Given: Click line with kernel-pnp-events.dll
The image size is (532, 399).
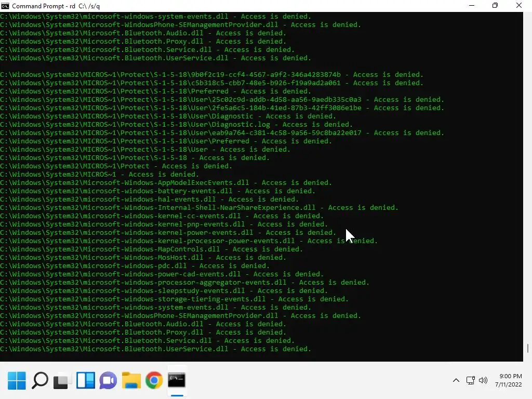Looking at the screenshot, I should pyautogui.click(x=164, y=224).
